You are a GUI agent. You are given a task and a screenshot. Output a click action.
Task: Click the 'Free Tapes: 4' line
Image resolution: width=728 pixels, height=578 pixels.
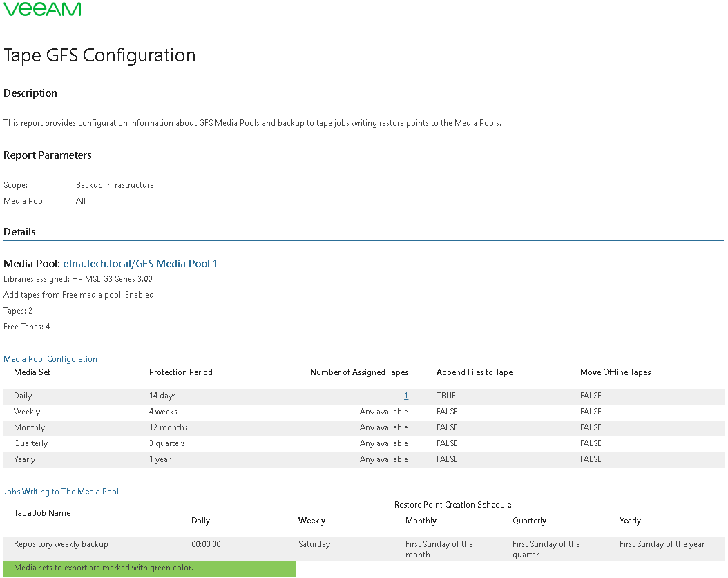pyautogui.click(x=26, y=327)
